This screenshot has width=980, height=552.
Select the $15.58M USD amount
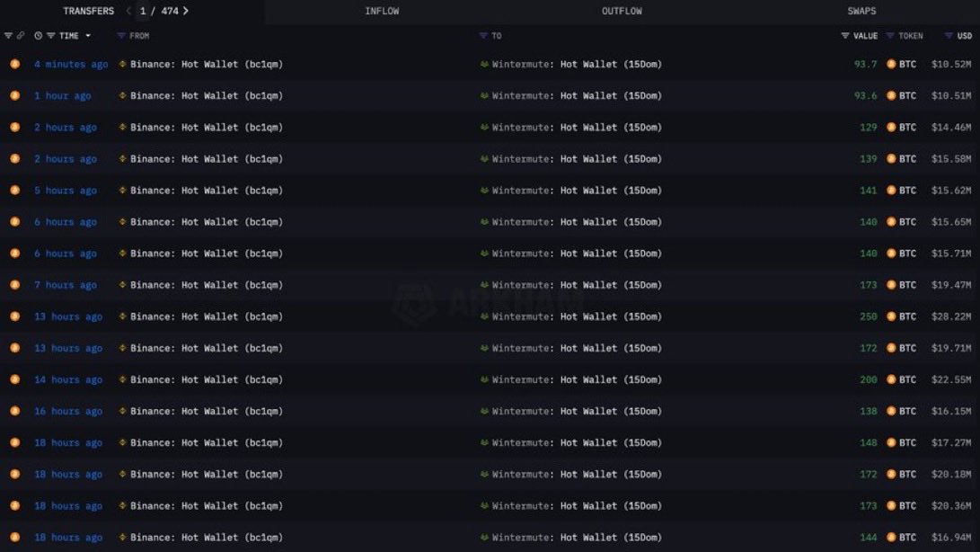(951, 159)
